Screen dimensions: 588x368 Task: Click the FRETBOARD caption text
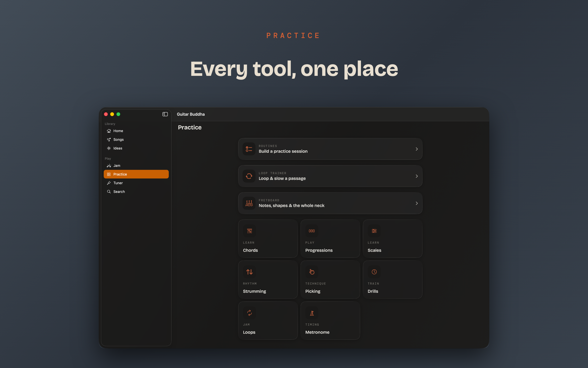[269, 200]
